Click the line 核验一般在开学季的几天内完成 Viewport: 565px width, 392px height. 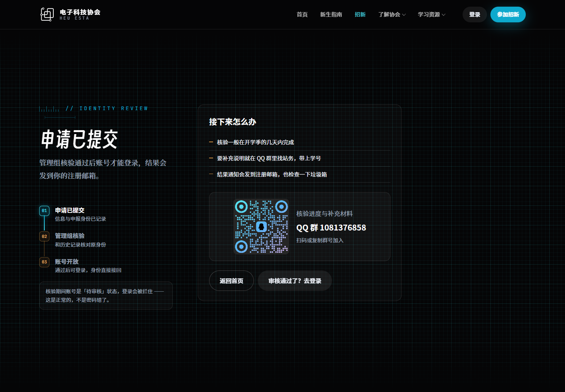coord(255,142)
